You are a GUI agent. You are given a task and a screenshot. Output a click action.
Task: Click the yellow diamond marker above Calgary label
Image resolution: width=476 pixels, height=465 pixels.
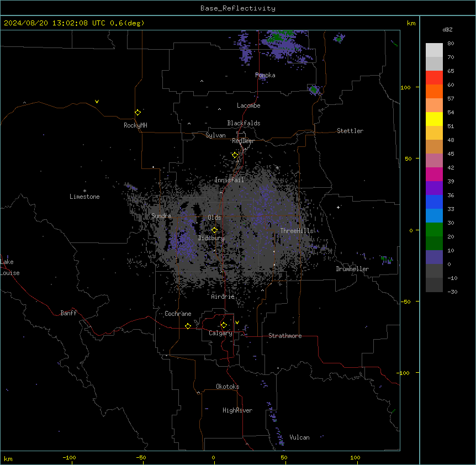pos(224,325)
